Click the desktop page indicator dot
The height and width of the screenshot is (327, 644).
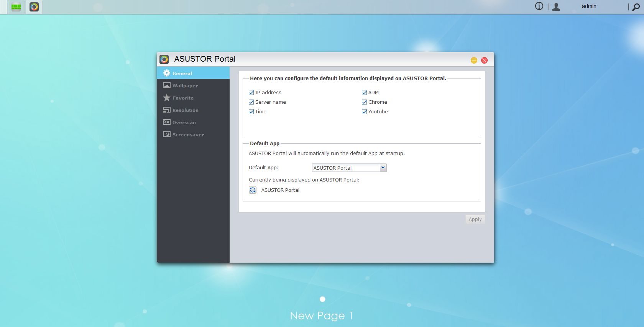pos(322,299)
